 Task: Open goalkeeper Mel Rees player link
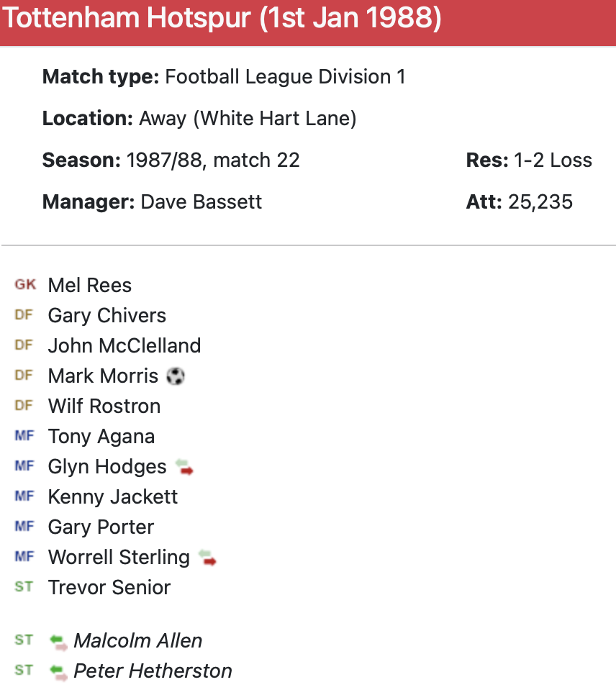pos(90,286)
